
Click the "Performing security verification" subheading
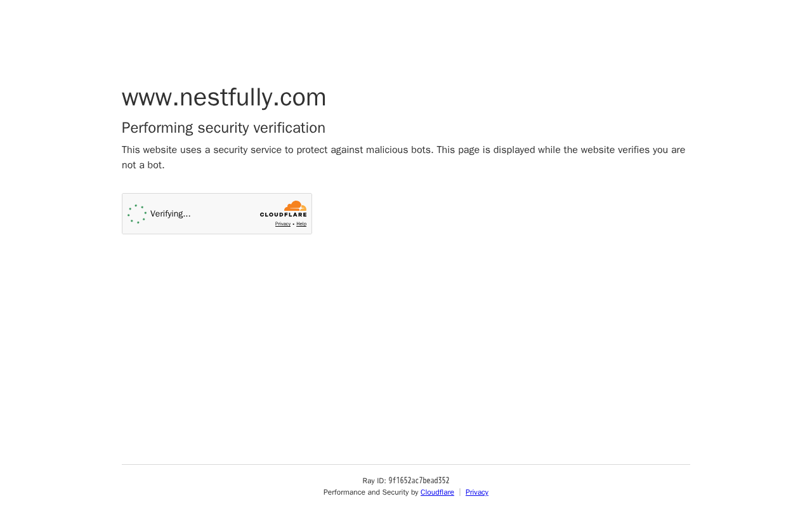click(223, 128)
